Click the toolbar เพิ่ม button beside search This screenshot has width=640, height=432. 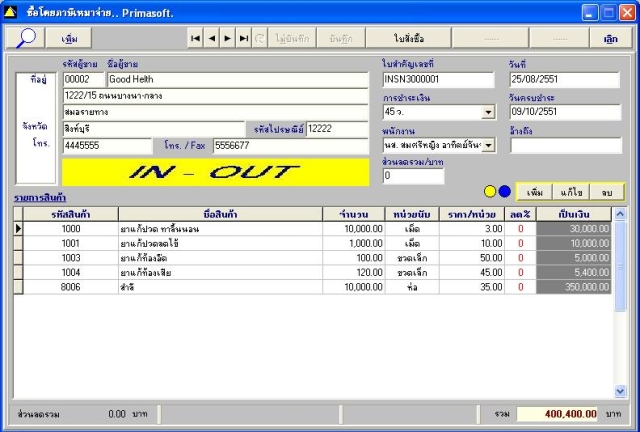click(x=69, y=38)
